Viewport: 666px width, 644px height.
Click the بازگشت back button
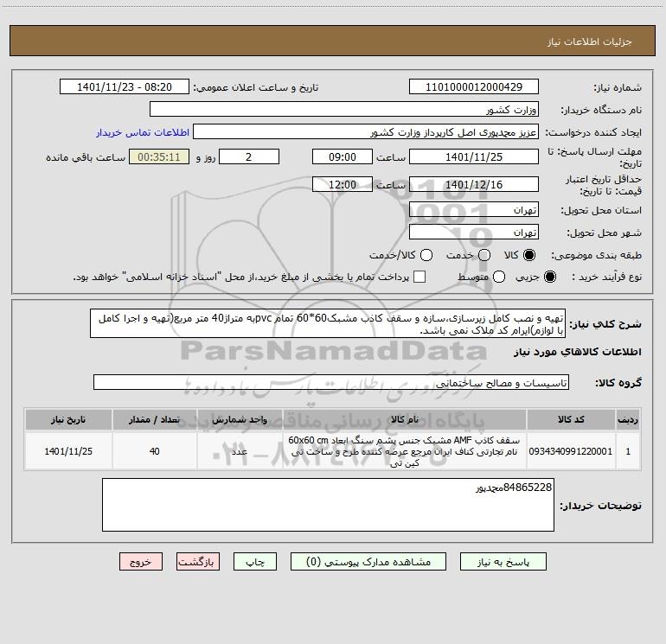click(x=198, y=562)
